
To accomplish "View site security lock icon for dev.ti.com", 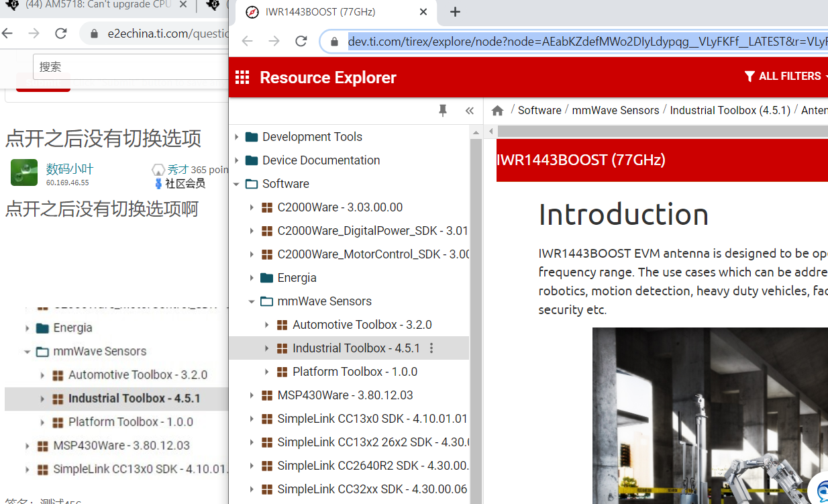I will click(334, 42).
